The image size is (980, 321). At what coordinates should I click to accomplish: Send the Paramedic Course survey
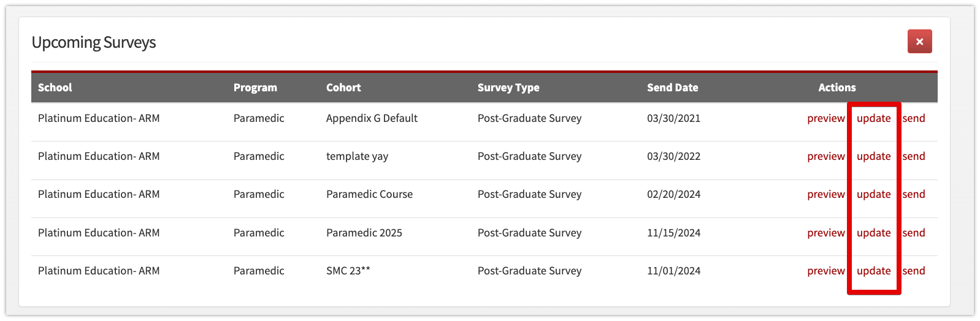click(x=914, y=194)
